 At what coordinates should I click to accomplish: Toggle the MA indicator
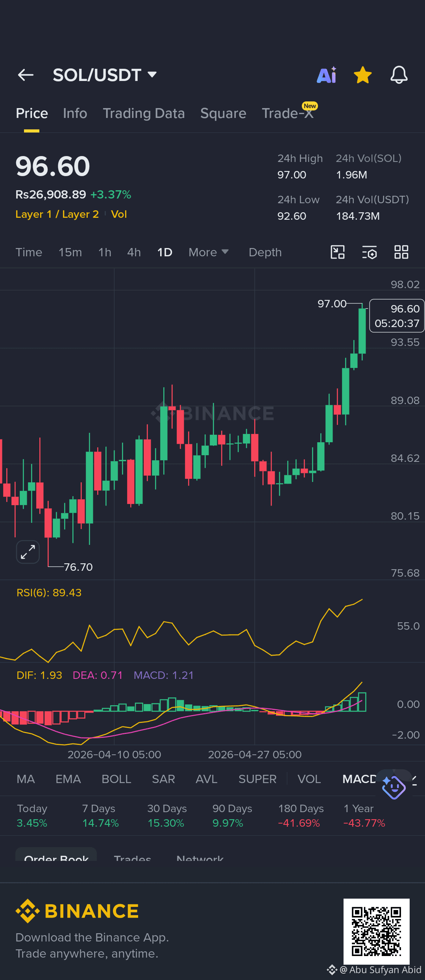coord(26,779)
